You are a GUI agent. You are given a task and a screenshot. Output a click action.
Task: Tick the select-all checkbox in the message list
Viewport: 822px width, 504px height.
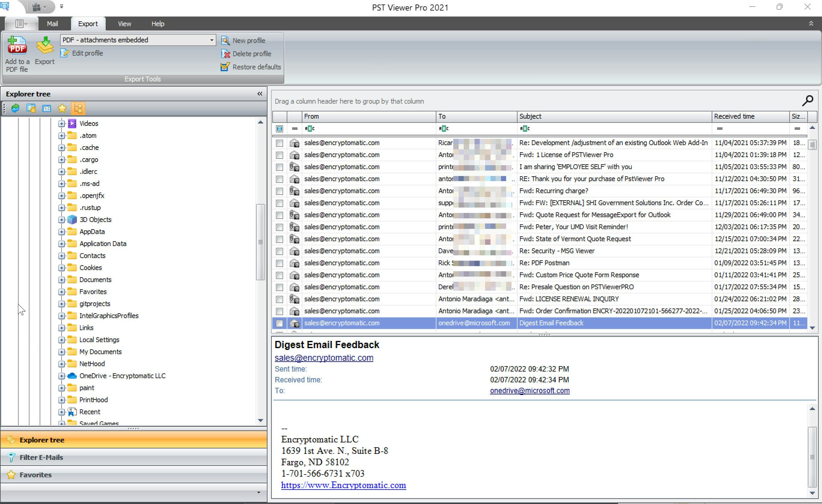click(279, 129)
